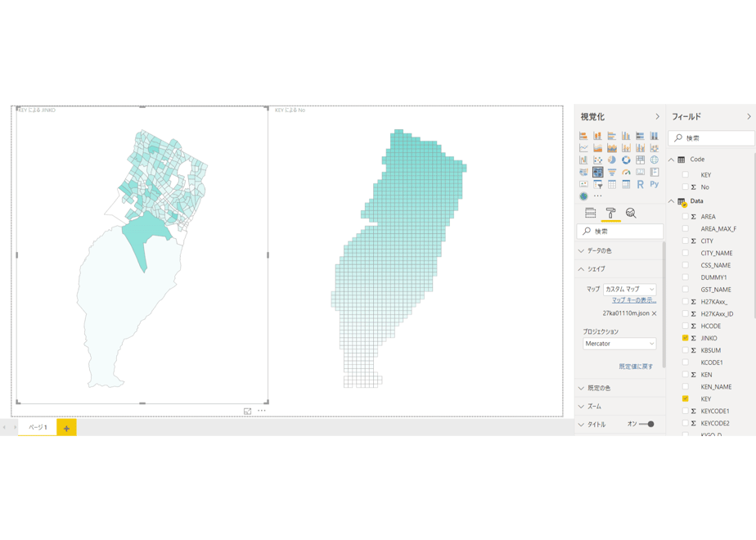
Task: Open the Analytics magnifier pane icon
Action: click(631, 213)
